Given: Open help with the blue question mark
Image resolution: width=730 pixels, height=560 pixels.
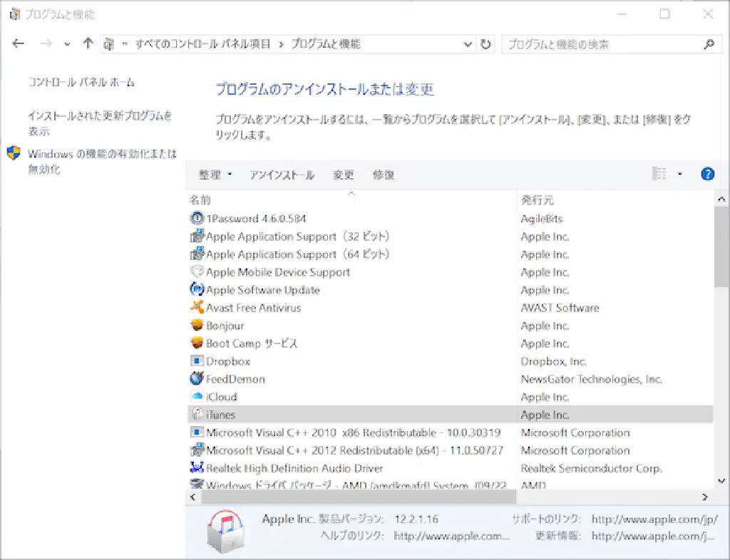Looking at the screenshot, I should (x=707, y=174).
